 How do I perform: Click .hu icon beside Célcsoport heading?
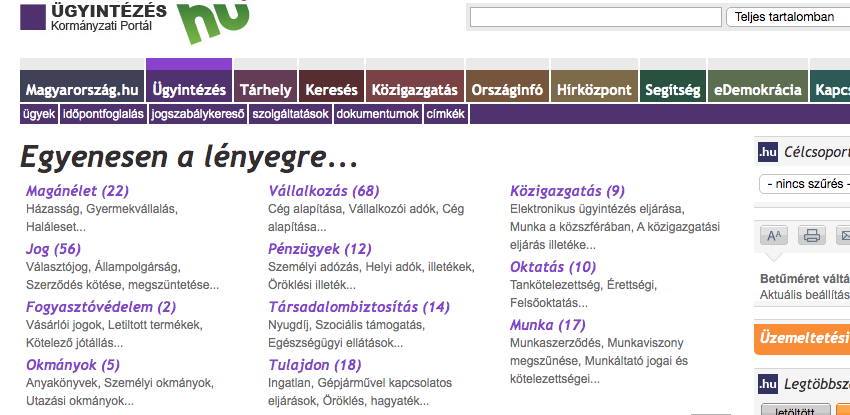[768, 153]
